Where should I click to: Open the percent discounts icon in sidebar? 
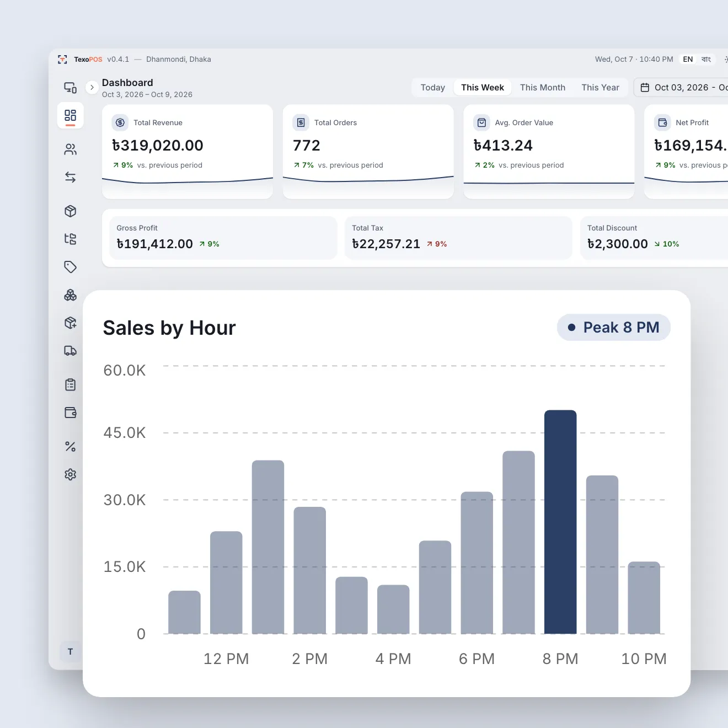click(x=70, y=447)
